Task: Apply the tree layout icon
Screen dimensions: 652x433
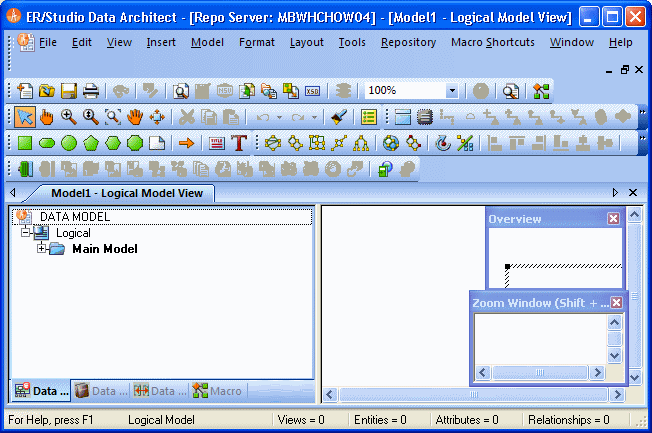Action: (361, 143)
